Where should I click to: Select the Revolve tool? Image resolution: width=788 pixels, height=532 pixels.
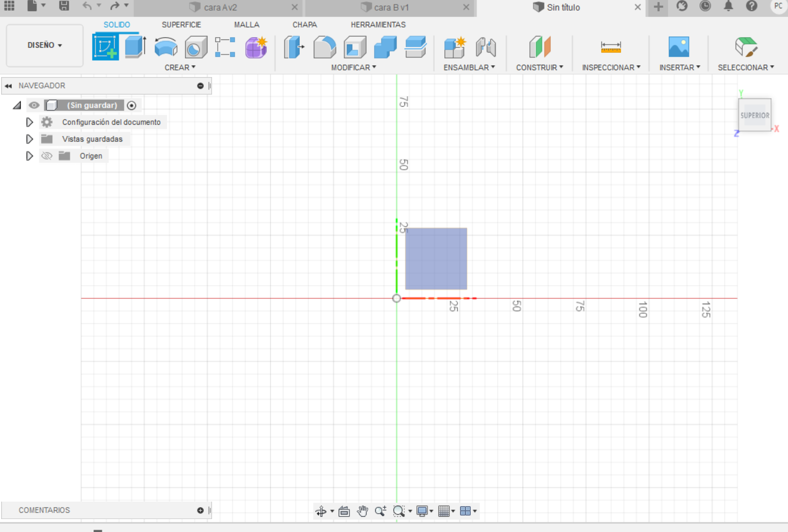(166, 47)
